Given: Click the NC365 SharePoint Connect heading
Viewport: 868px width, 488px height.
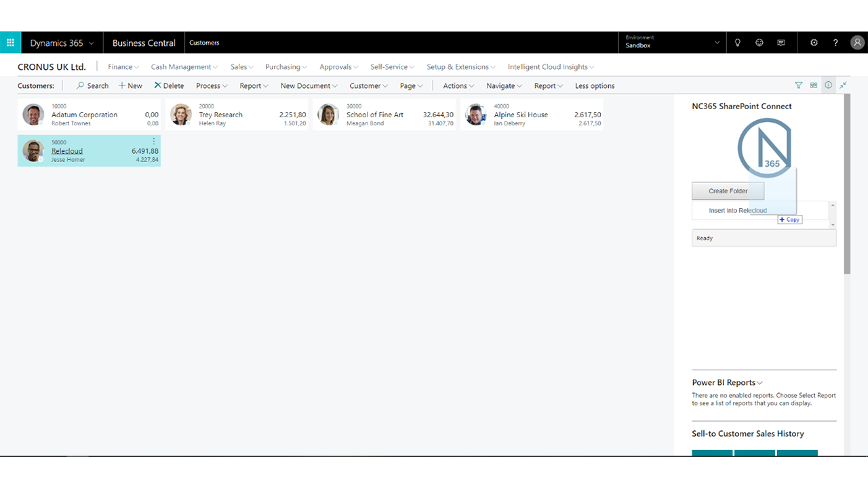Looking at the screenshot, I should pos(742,106).
